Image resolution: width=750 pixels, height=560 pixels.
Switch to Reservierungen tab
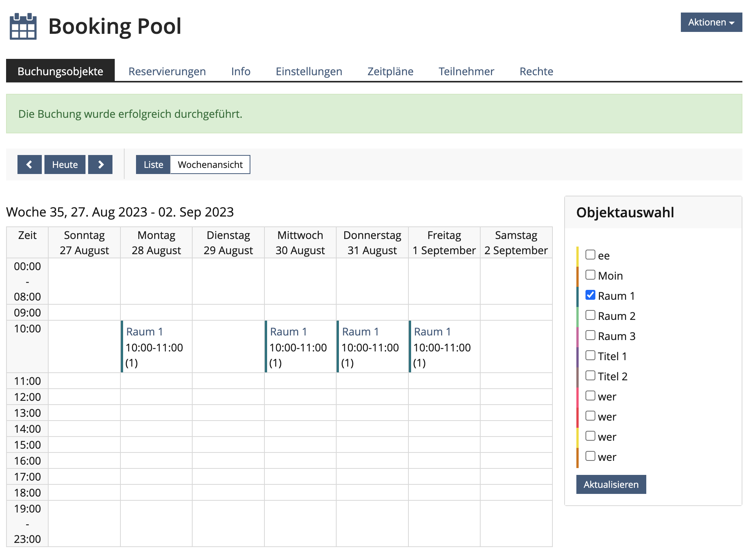coord(167,71)
